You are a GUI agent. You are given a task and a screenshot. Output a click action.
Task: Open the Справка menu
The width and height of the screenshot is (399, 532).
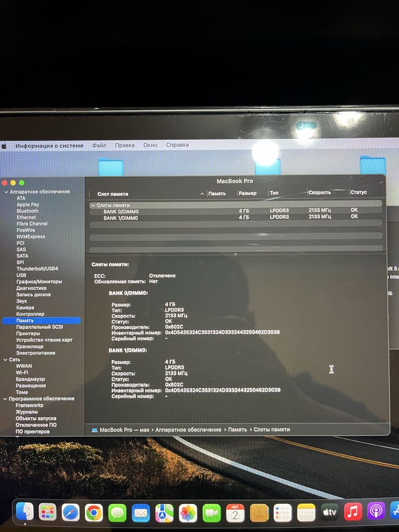tap(177, 145)
